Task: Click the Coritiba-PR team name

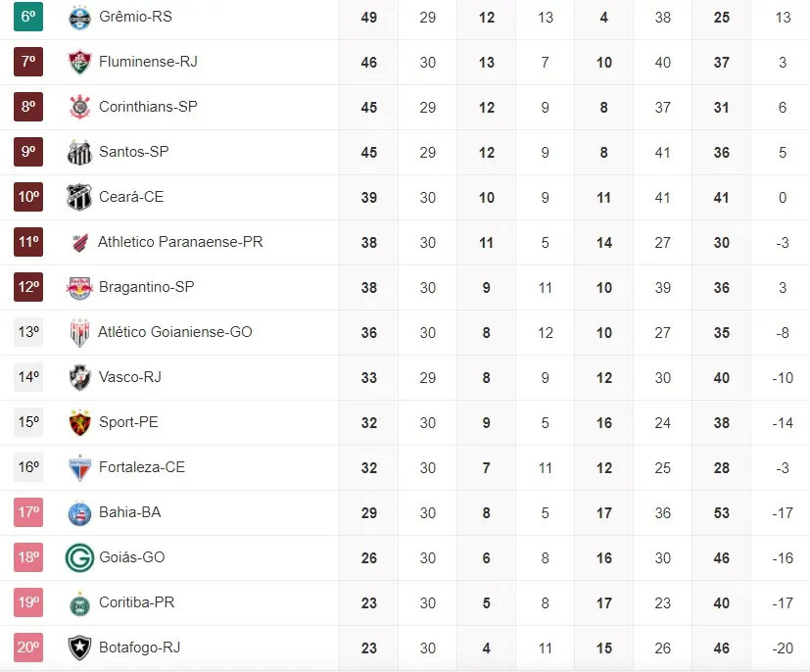Action: pyautogui.click(x=136, y=602)
